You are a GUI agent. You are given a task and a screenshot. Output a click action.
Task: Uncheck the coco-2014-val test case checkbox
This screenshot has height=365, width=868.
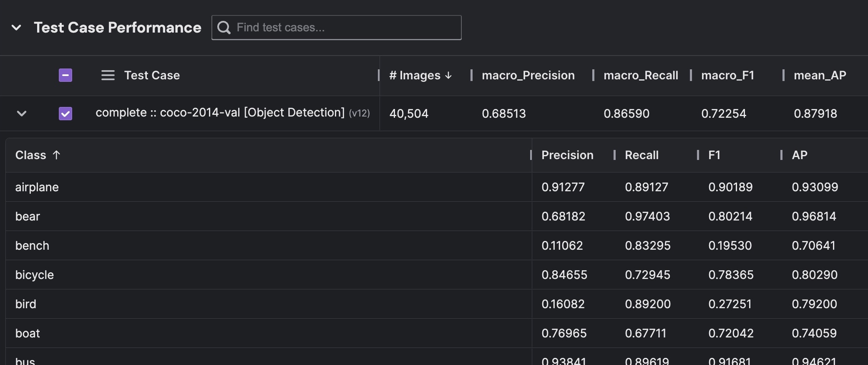point(65,114)
